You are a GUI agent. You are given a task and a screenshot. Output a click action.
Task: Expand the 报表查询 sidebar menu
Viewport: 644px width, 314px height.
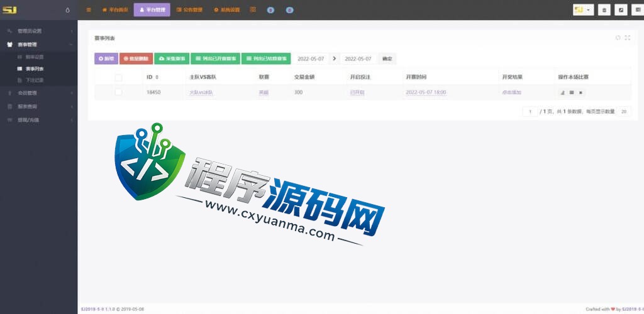click(38, 107)
